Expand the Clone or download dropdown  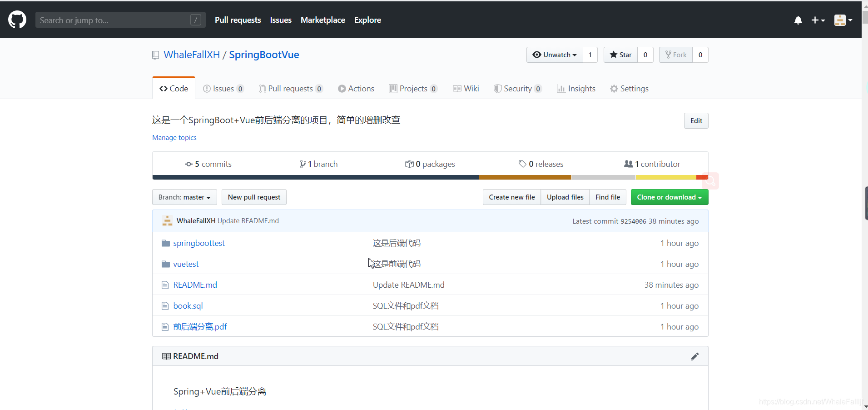pyautogui.click(x=670, y=197)
